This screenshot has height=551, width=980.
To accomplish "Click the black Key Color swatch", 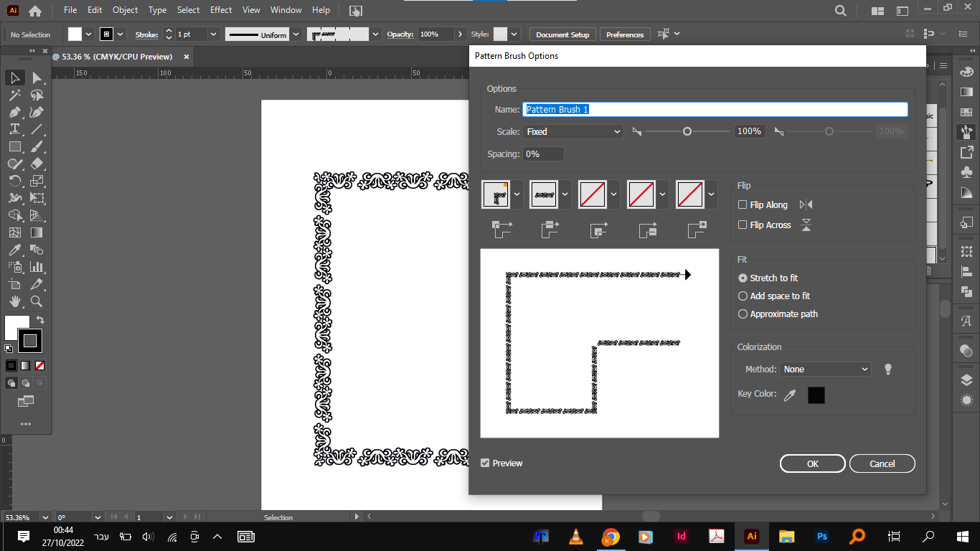I will 816,395.
